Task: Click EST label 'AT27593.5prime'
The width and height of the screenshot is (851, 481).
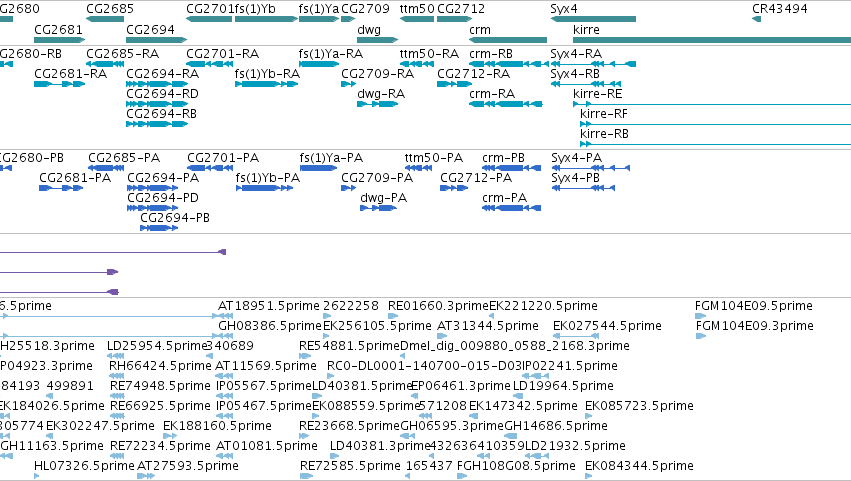Action: click(188, 466)
